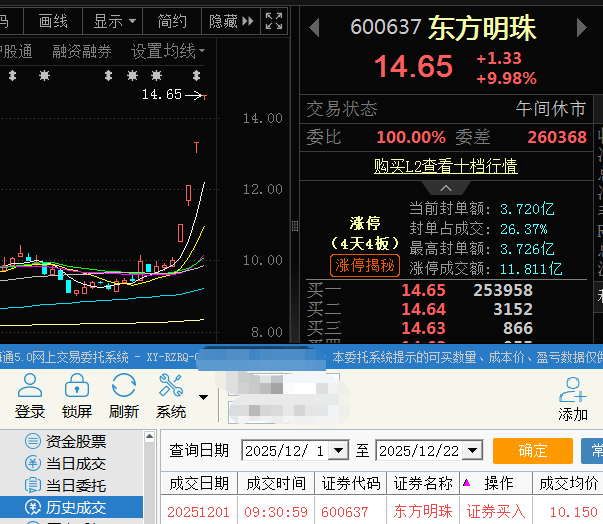Image resolution: width=603 pixels, height=524 pixels.
Task: Expand hidden panel with 隐藏 arrows
Action: [x=231, y=21]
